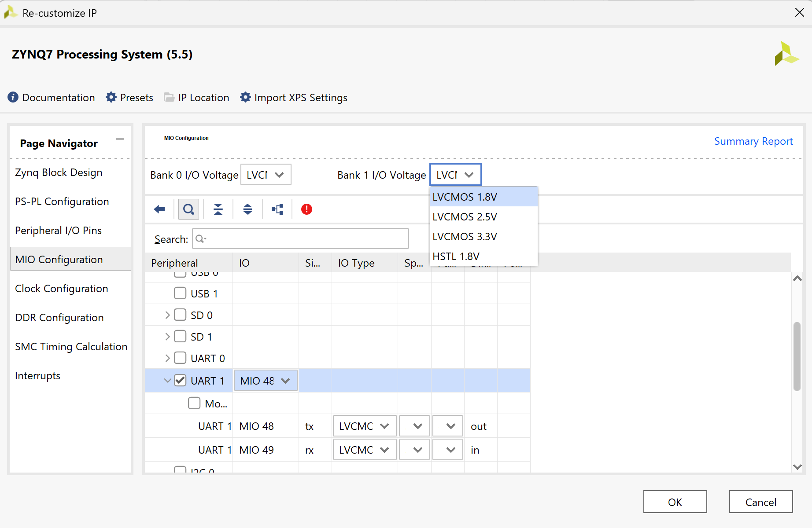The width and height of the screenshot is (812, 528).
Task: Click the OK button
Action: coord(675,502)
